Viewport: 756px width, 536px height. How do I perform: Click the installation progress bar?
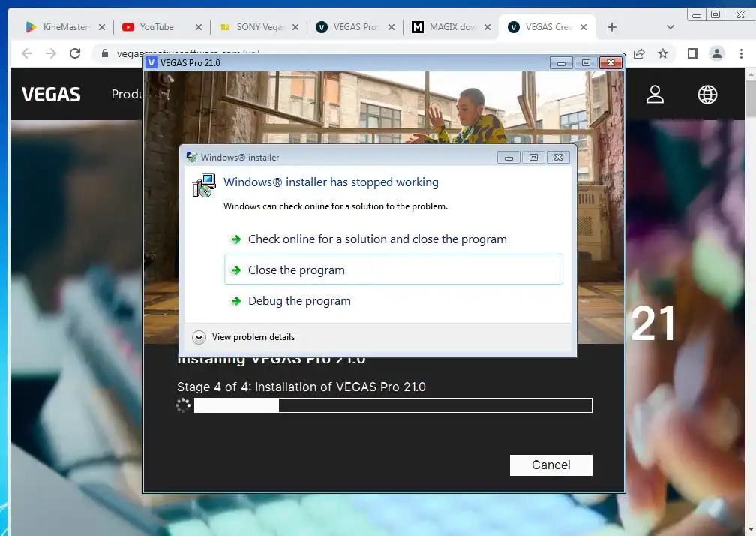click(x=393, y=405)
